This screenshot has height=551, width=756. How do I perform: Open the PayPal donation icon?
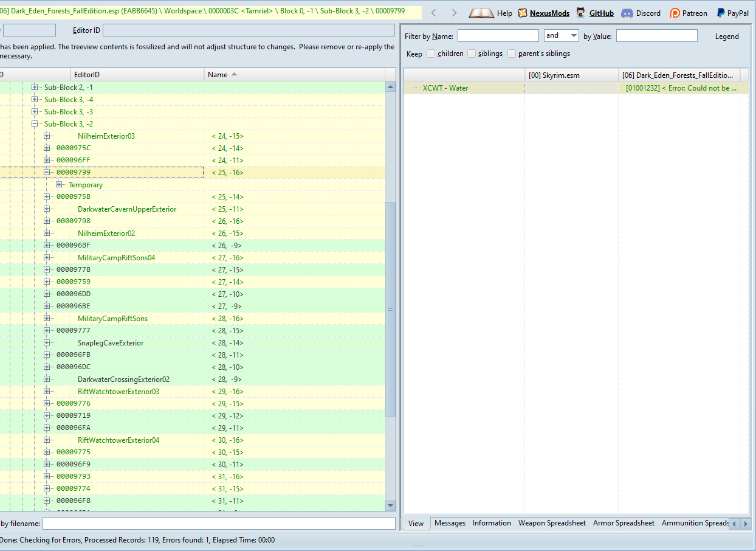[x=720, y=13]
